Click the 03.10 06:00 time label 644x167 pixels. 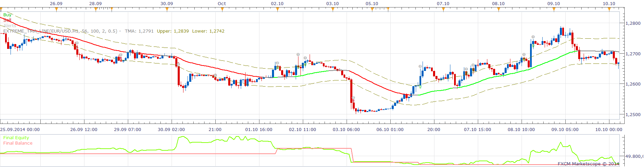(x=346, y=130)
